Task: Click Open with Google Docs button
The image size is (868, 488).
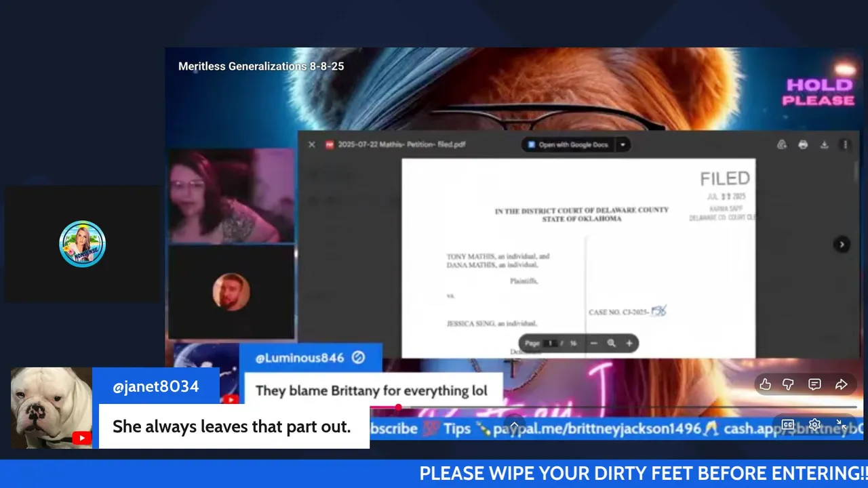Action: pyautogui.click(x=568, y=144)
